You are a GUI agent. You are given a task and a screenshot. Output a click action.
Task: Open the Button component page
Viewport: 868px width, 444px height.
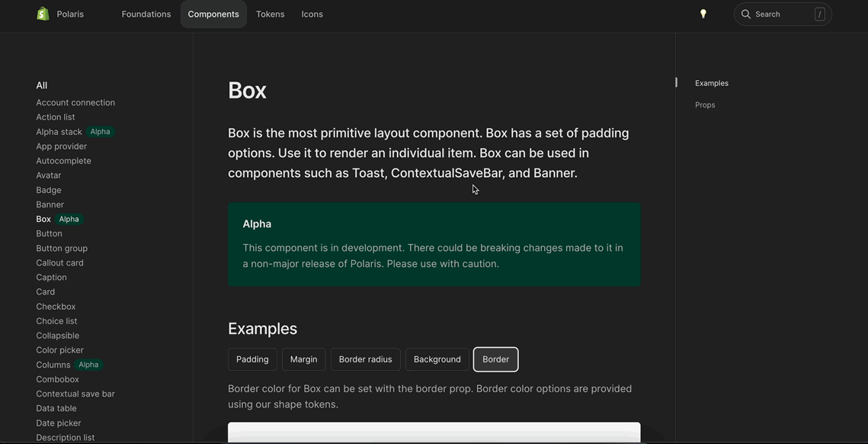tap(50, 233)
